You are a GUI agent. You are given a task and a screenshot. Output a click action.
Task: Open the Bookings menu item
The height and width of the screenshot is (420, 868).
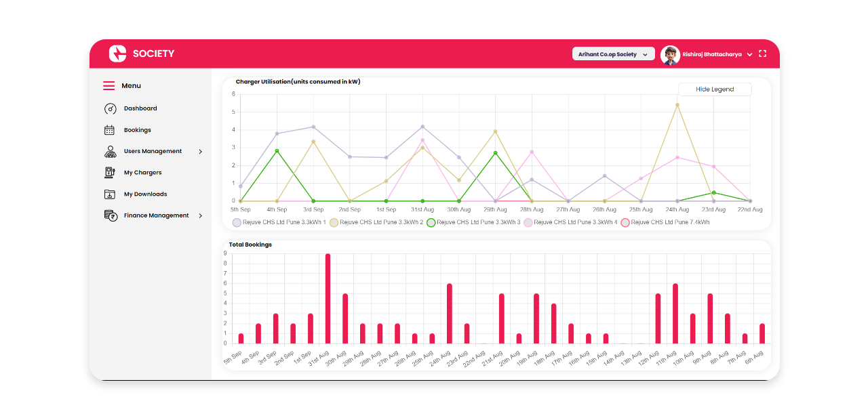coord(137,130)
